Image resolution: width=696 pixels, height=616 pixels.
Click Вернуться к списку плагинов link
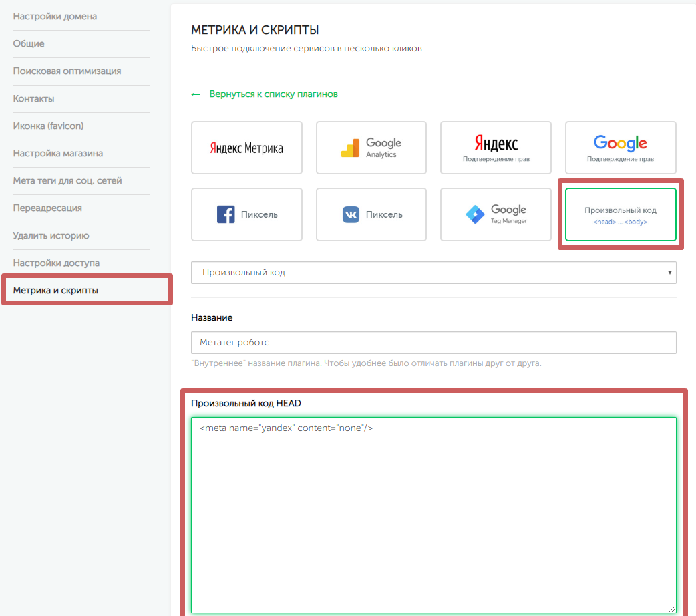pos(273,94)
